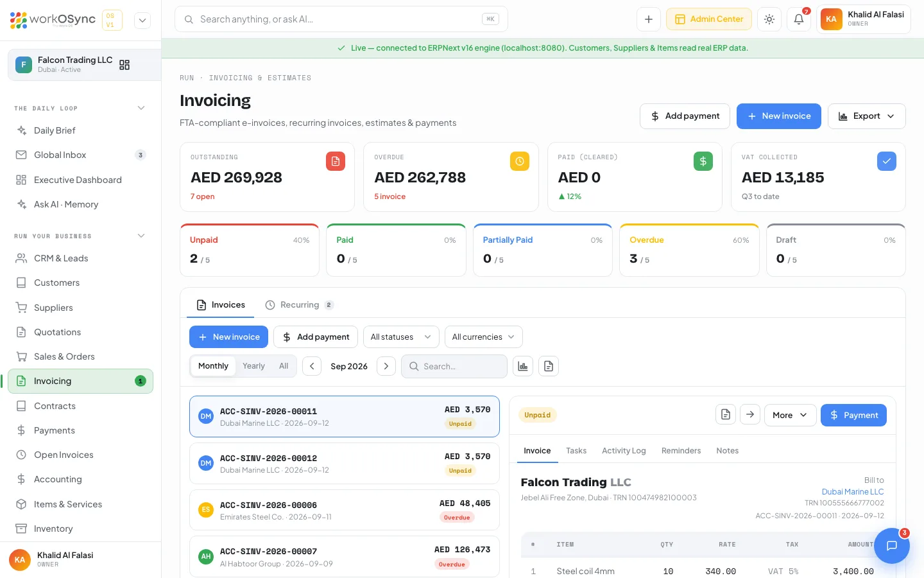Select the Monthly period toggle

pyautogui.click(x=213, y=366)
